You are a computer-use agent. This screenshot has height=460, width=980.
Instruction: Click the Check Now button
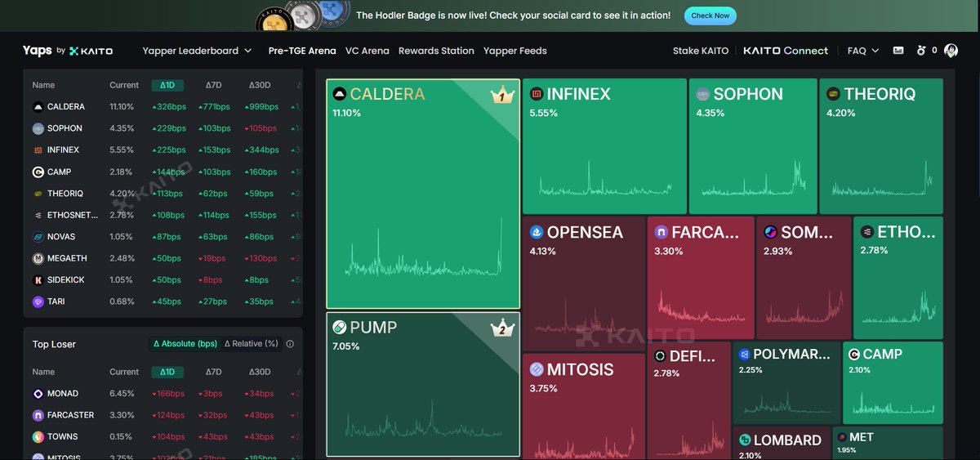point(710,16)
